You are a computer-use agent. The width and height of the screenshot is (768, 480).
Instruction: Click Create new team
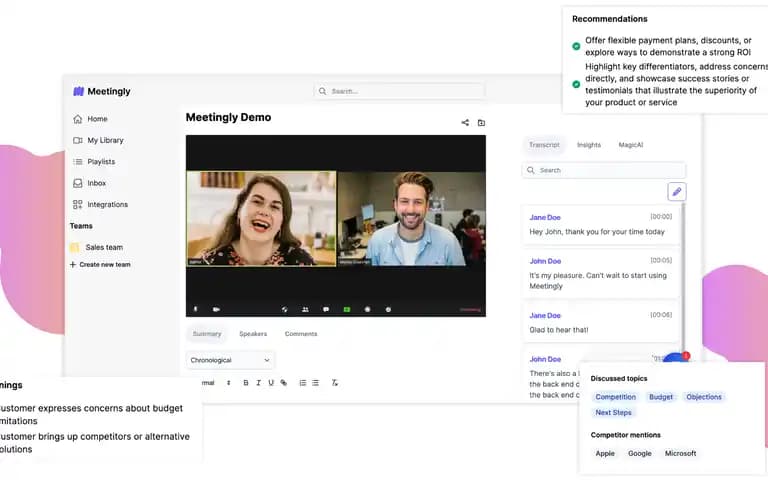tap(100, 264)
